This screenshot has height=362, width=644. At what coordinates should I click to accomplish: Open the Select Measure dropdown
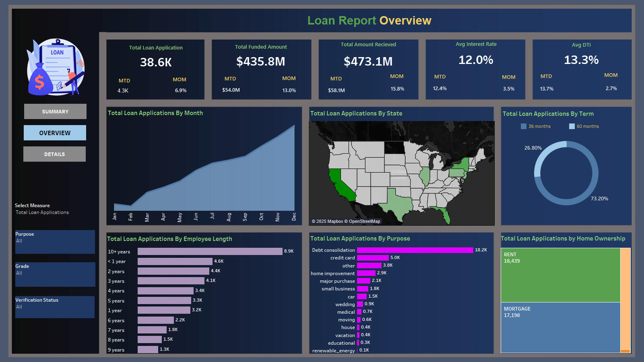coord(42,212)
